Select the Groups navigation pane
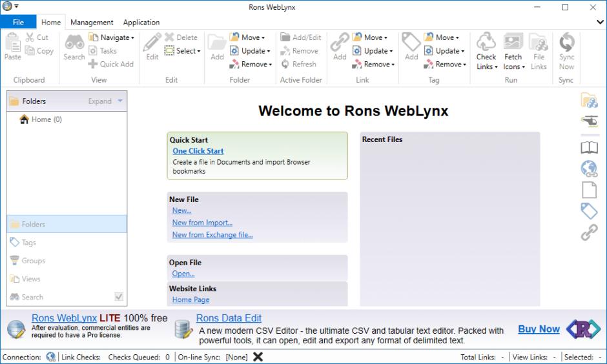This screenshot has width=607, height=364. pyautogui.click(x=67, y=260)
